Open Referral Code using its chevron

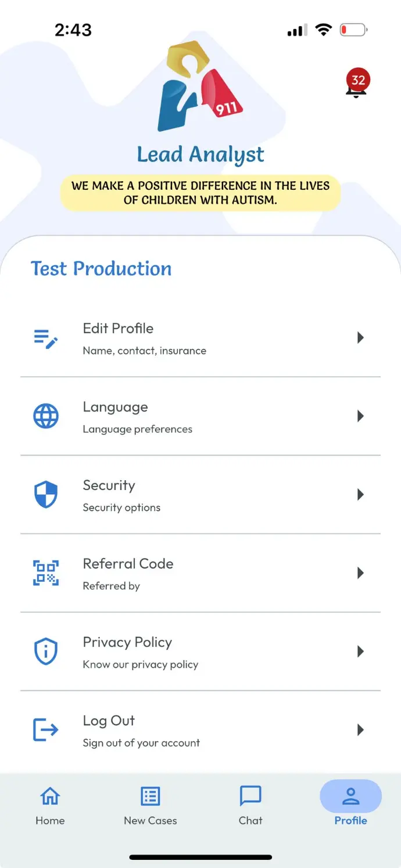point(360,573)
